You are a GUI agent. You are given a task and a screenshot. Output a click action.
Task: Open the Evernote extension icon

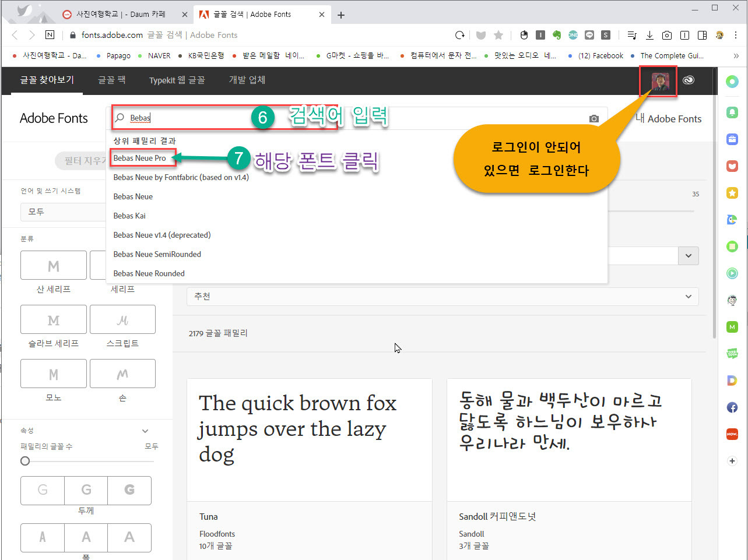[557, 35]
